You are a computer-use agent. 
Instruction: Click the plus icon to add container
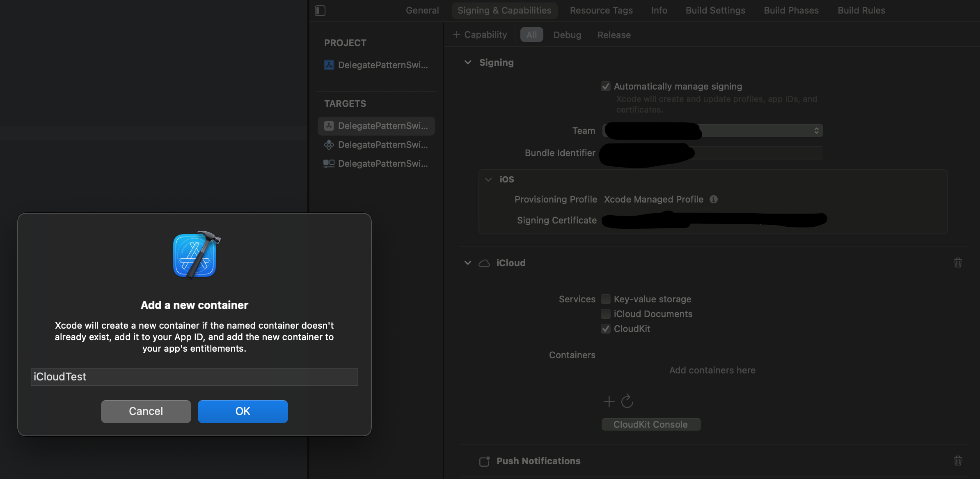click(x=609, y=401)
